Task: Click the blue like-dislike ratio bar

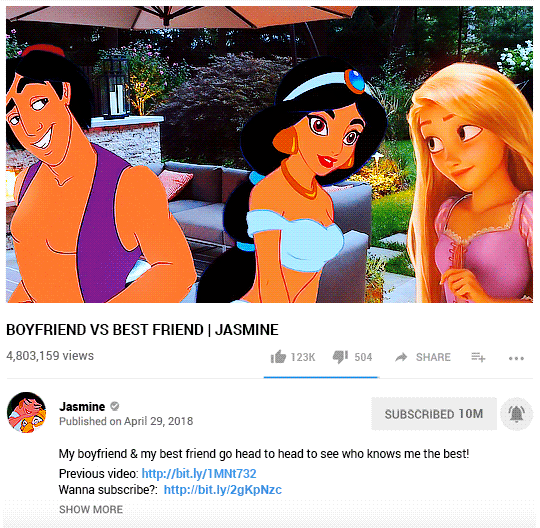Action: point(321,377)
